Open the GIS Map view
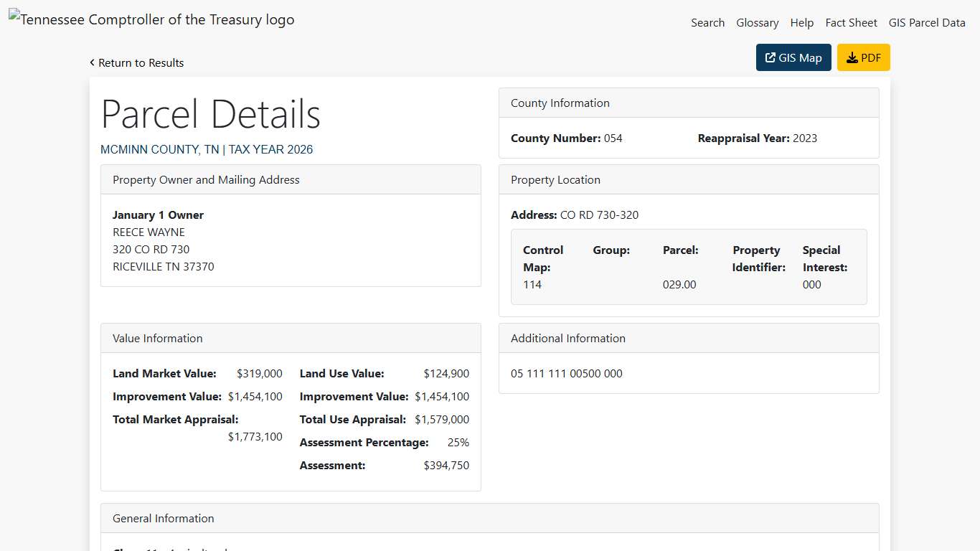The height and width of the screenshot is (551, 980). click(793, 57)
